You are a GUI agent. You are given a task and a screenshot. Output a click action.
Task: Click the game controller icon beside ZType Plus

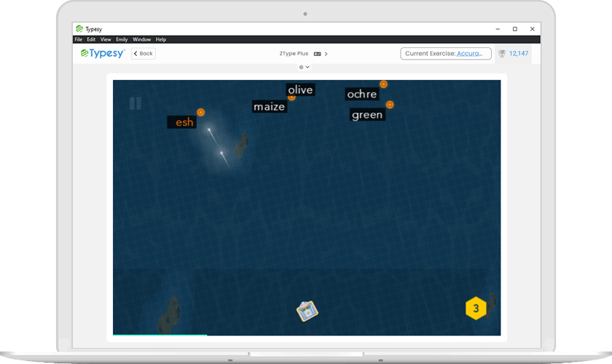tap(318, 54)
